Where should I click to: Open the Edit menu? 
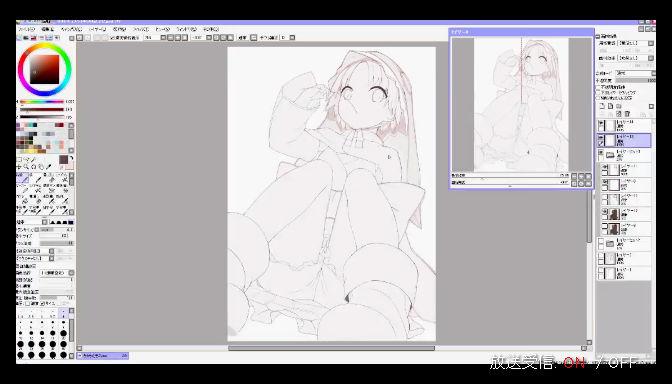[x=48, y=29]
